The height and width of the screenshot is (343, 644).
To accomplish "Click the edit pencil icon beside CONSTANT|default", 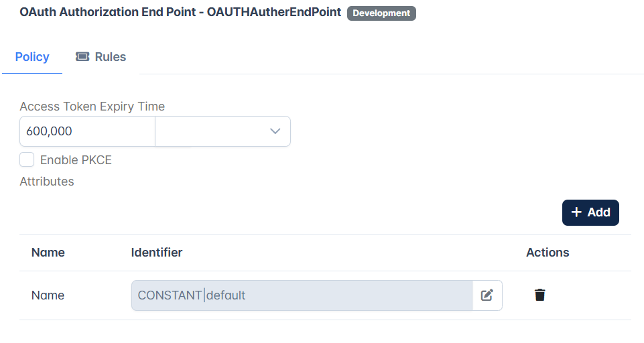I will coord(487,295).
